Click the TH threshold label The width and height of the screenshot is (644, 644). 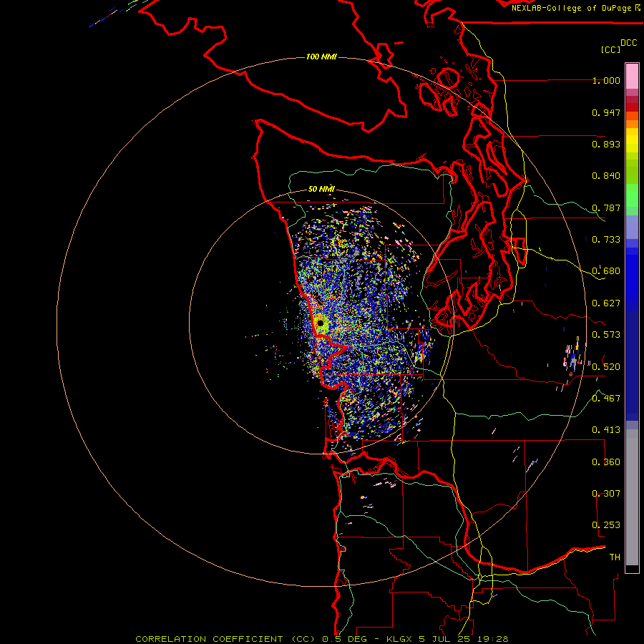point(615,557)
